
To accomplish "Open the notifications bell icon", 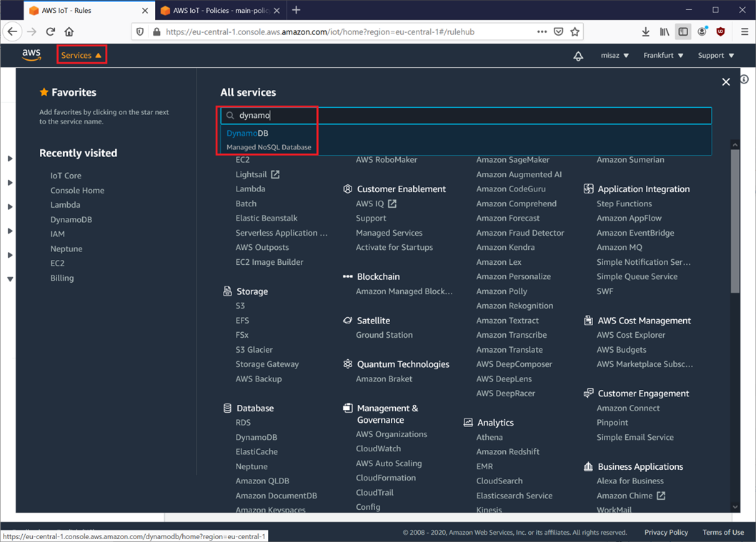I will pyautogui.click(x=578, y=56).
